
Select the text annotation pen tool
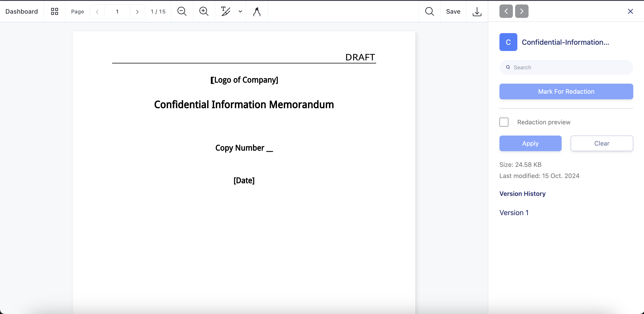(x=226, y=11)
